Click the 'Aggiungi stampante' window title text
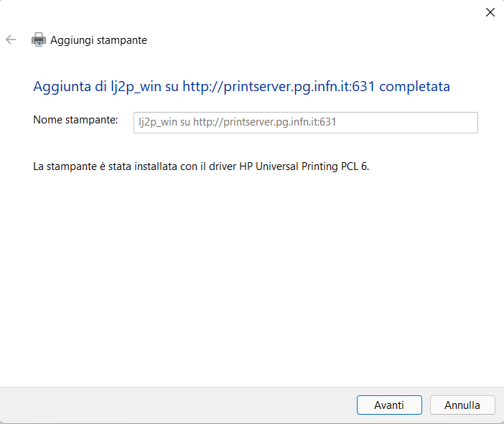504x424 pixels. 98,40
